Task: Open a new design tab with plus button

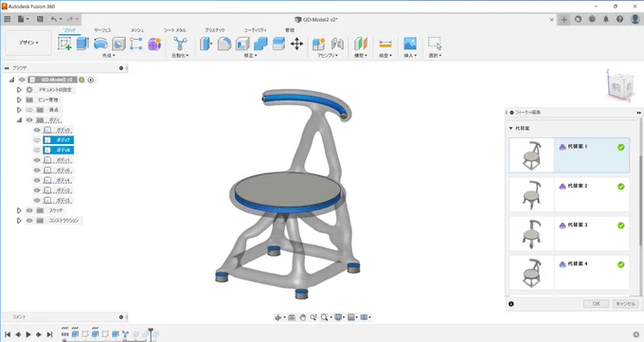Action: [563, 19]
